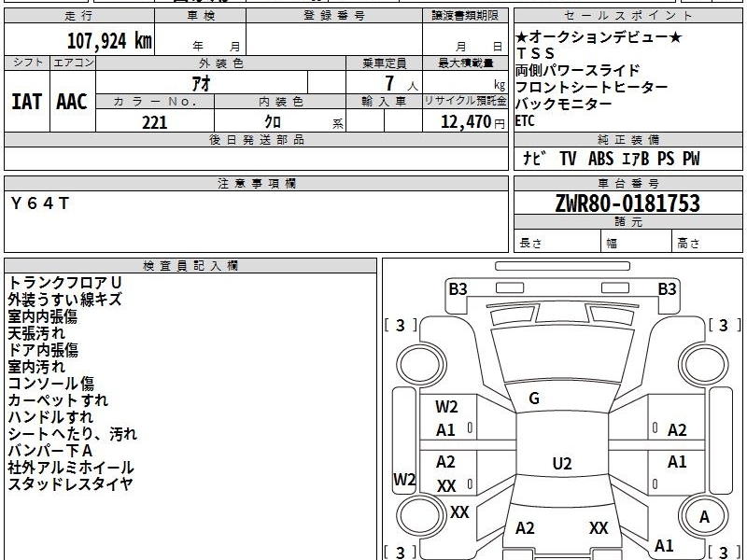Select the 室内内張傷 note
Image resolution: width=747 pixels, height=560 pixels.
click(42, 316)
